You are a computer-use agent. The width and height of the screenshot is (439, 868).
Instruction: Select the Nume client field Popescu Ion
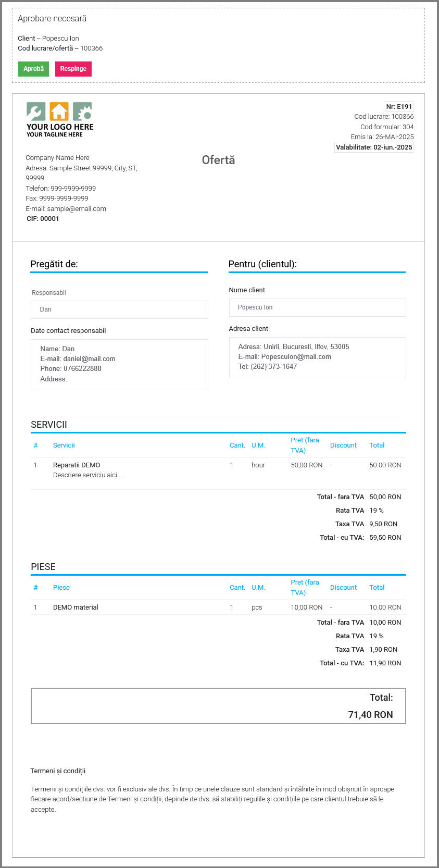coord(317,307)
